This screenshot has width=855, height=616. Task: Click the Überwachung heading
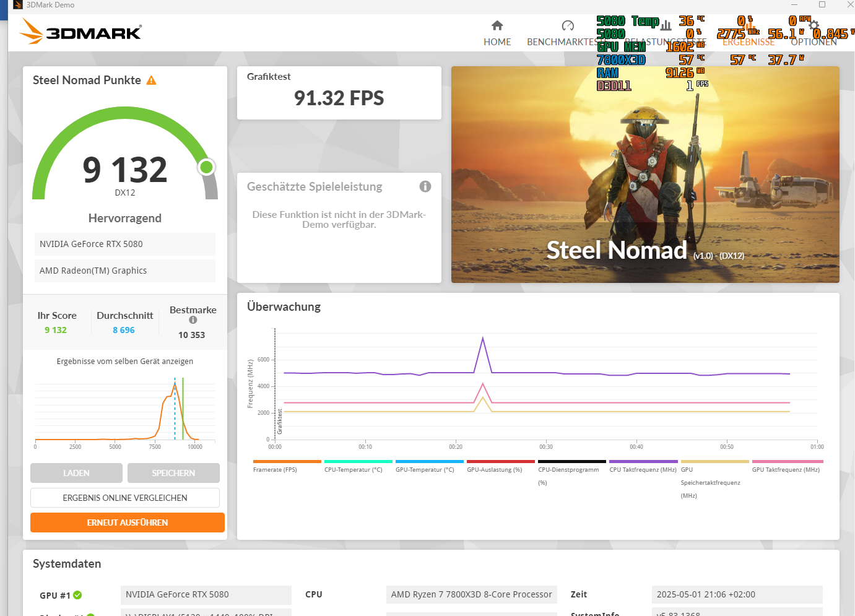(x=284, y=307)
